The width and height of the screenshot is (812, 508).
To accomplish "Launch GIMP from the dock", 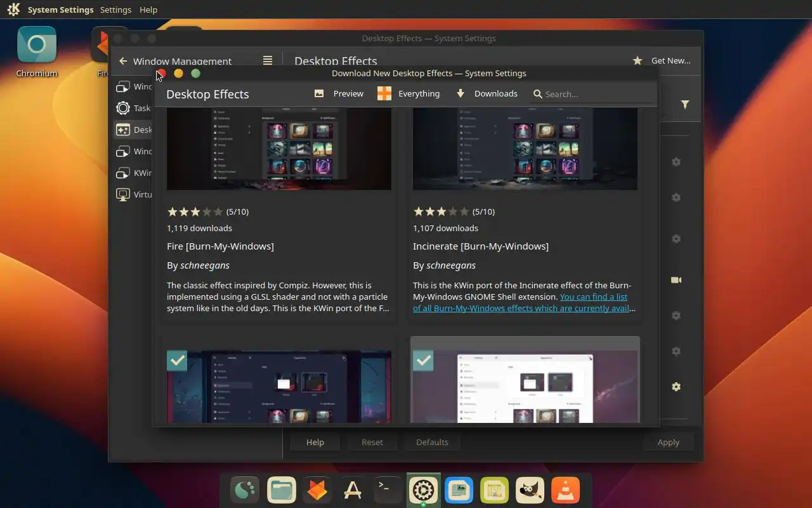I will click(530, 490).
